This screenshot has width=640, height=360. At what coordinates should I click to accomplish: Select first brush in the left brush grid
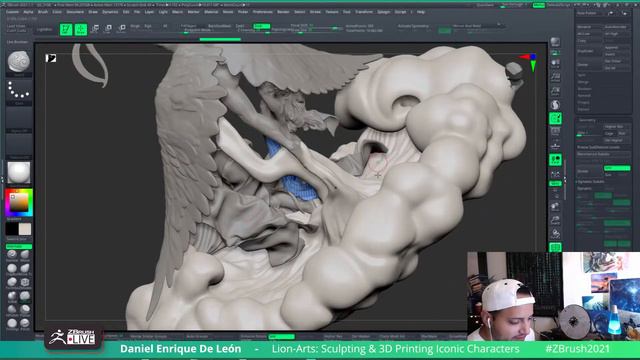pyautogui.click(x=12, y=255)
